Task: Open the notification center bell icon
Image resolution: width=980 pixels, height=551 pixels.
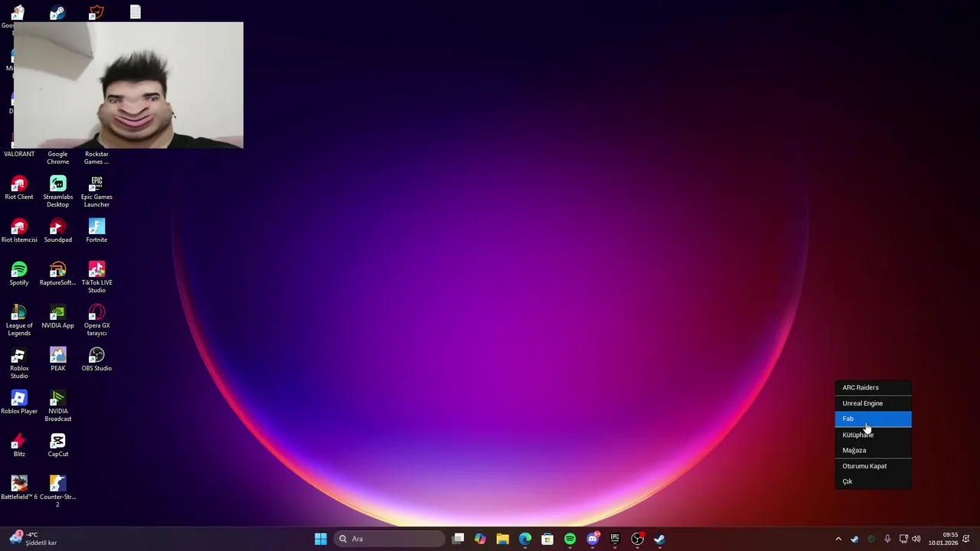Action: (x=966, y=539)
